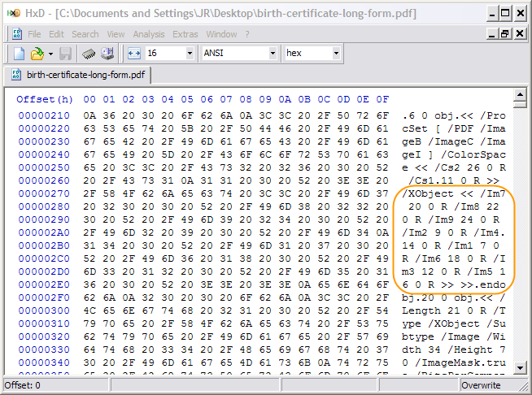The image size is (532, 395).
Task: Open a file using the folder icon
Action: [37, 54]
